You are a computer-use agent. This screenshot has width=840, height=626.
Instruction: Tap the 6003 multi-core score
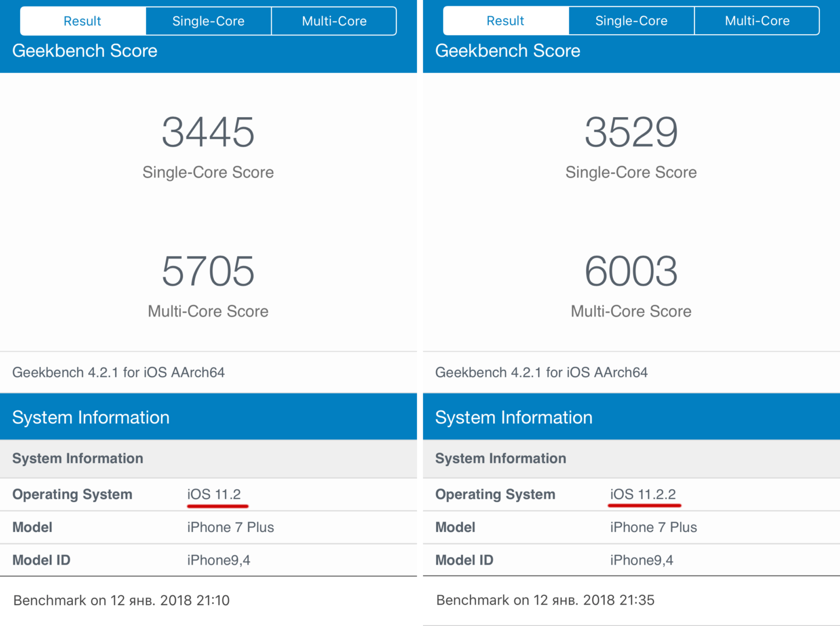[x=631, y=271]
